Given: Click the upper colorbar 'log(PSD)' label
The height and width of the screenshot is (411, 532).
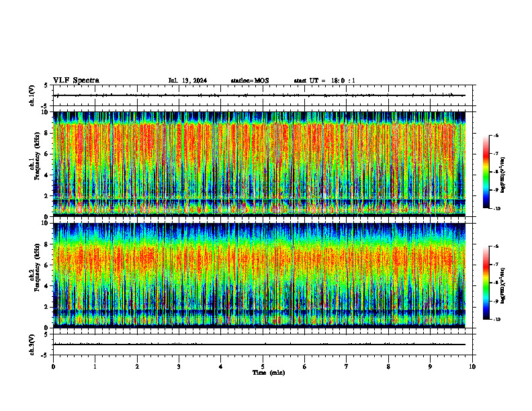Looking at the screenshot, I should (503, 175).
